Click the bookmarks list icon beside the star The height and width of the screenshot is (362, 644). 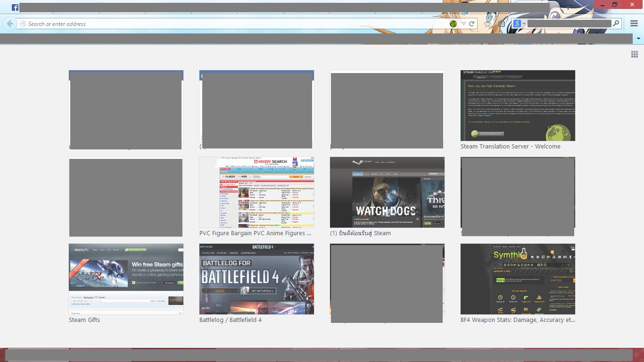point(502,23)
